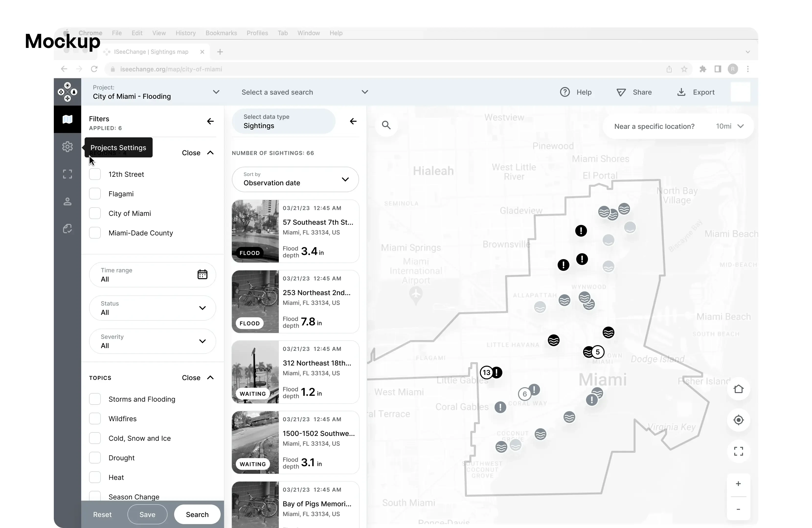Collapse Filters panel with back arrow
The width and height of the screenshot is (812, 528).
[210, 121]
